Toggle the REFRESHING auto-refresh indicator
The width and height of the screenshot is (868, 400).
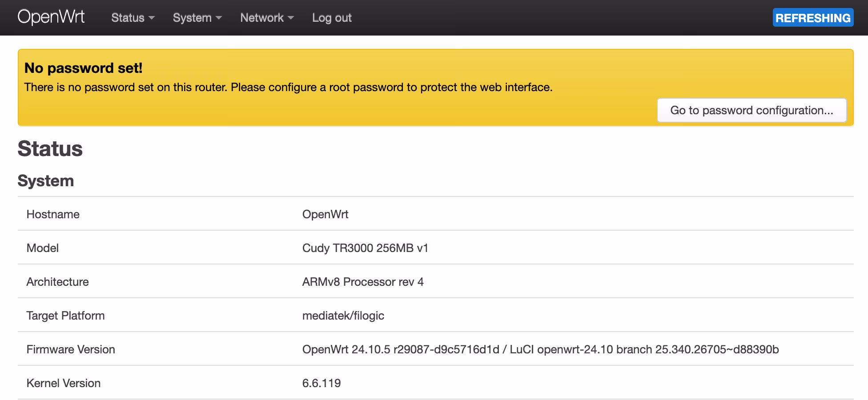coord(812,18)
